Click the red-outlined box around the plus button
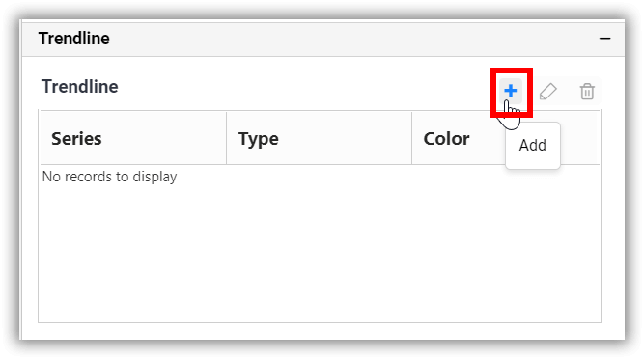Image resolution: width=644 pixels, height=359 pixels. point(512,93)
